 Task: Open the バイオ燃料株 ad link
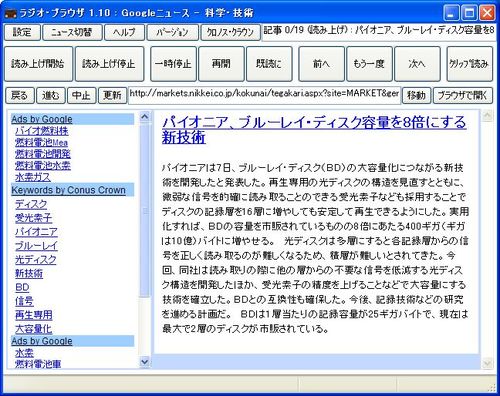pos(42,131)
